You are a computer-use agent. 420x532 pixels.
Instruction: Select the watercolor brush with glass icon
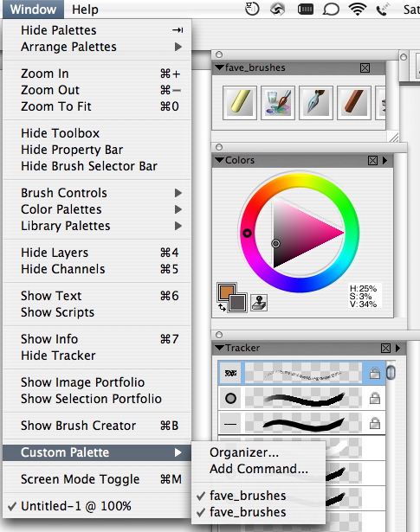[278, 102]
